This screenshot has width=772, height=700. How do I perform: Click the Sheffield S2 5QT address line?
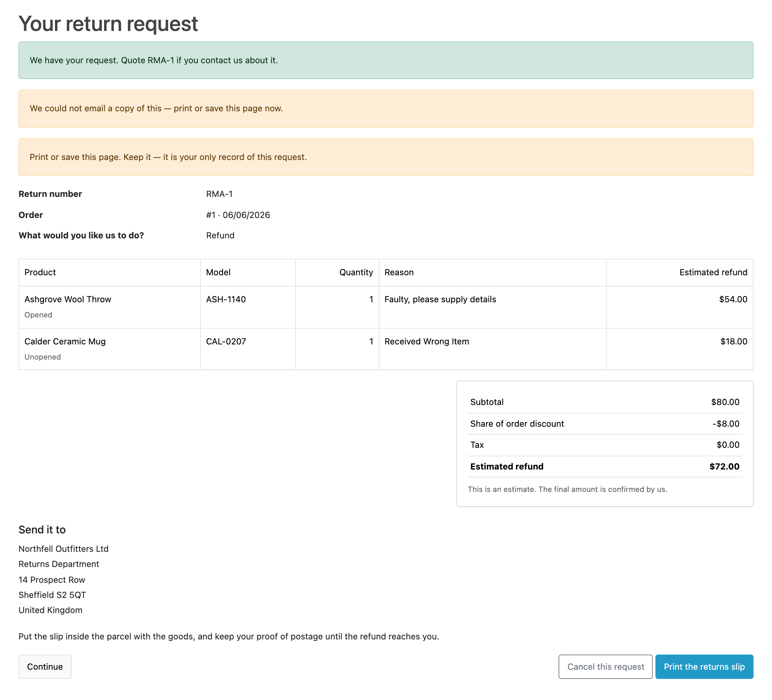[52, 595]
